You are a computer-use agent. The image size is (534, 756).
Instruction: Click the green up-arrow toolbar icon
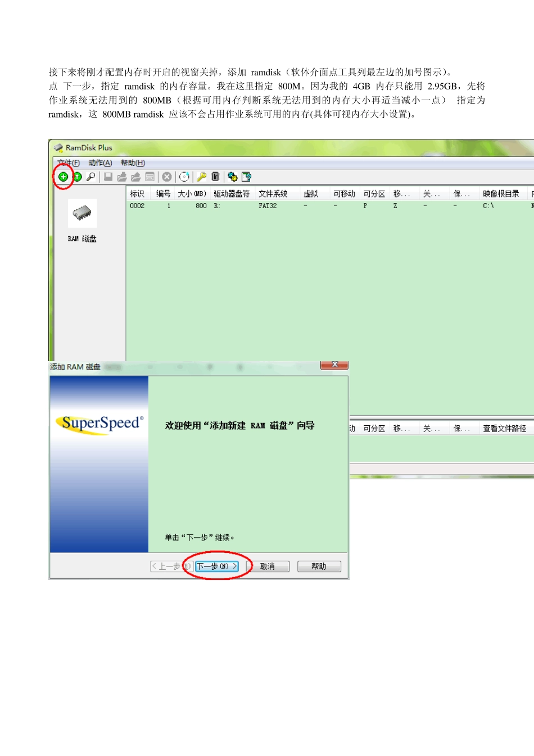78,177
